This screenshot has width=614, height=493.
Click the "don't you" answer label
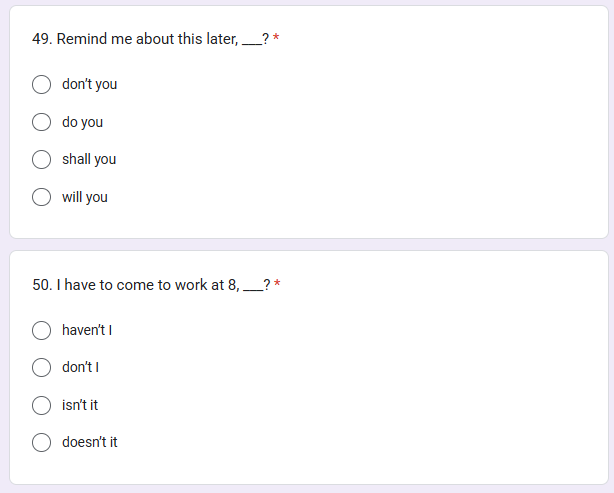click(89, 85)
